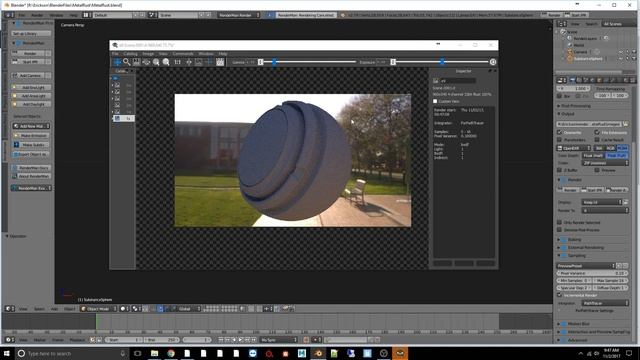Image resolution: width=640 pixels, height=360 pixels.
Task: Click the zoom-out magnifier icon in viewer toolbar
Action: 166,62
